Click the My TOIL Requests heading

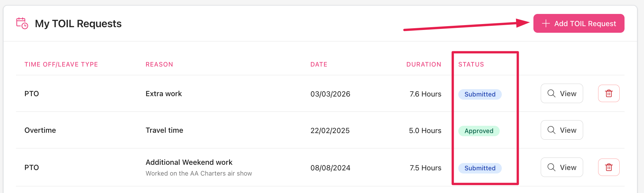coord(78,24)
